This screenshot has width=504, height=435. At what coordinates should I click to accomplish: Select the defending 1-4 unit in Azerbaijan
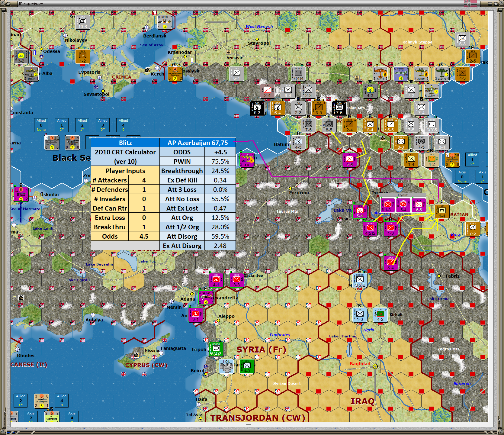[442, 211]
